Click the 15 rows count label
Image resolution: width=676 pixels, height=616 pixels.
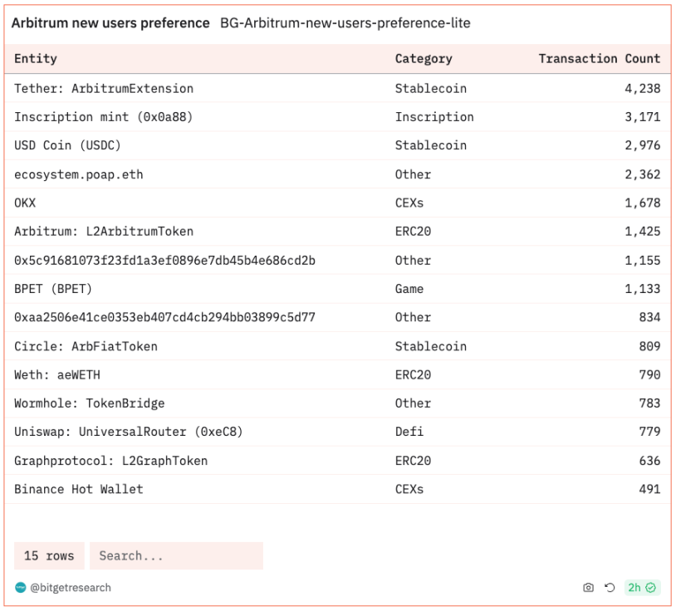tap(49, 556)
